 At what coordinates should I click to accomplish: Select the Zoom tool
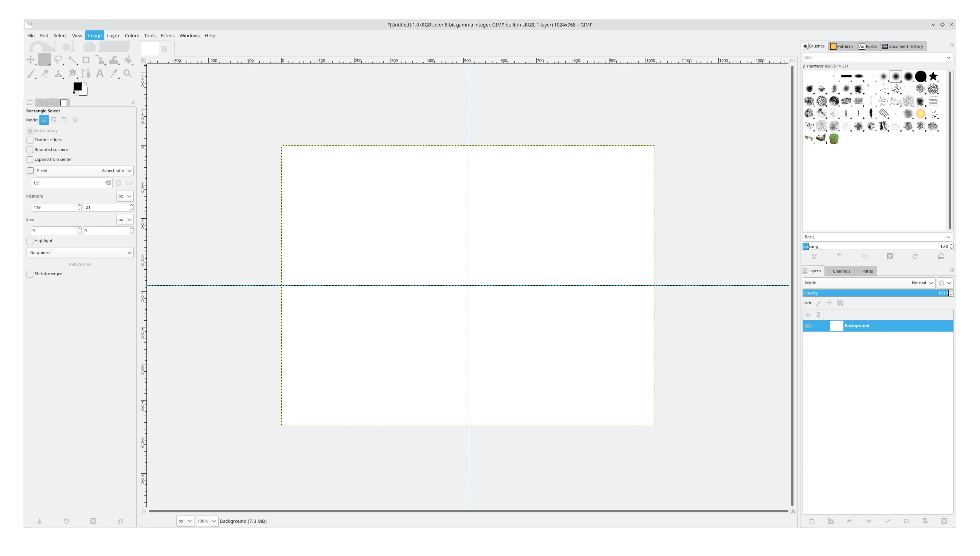[x=128, y=74]
